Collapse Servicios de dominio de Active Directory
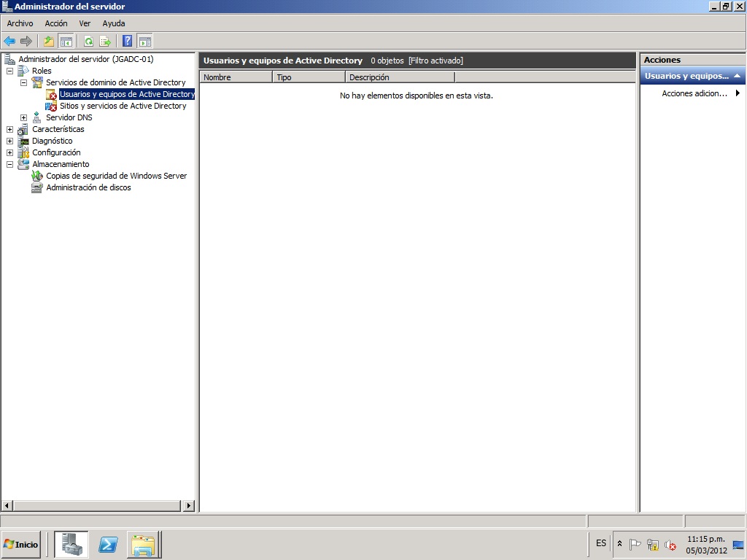This screenshot has width=747, height=560. pyautogui.click(x=23, y=82)
